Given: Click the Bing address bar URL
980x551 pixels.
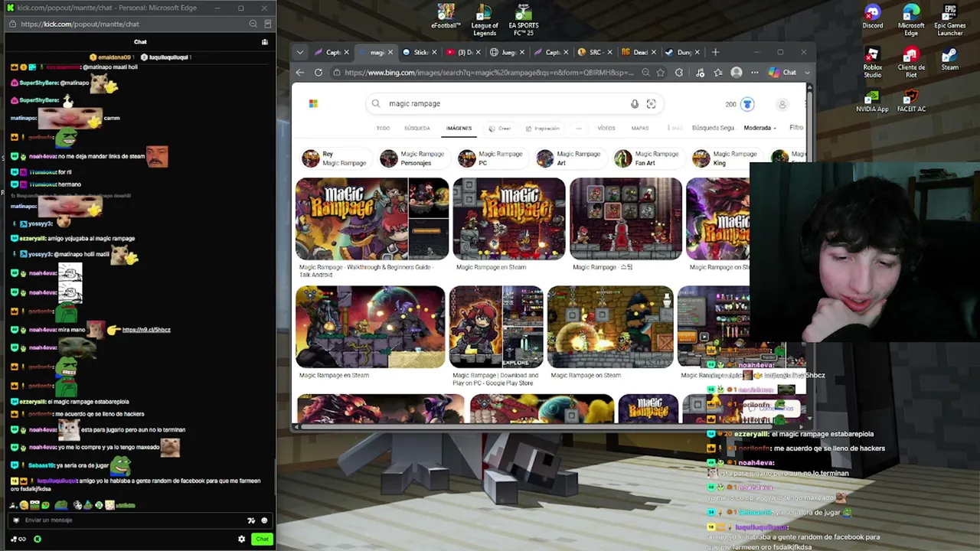Looking at the screenshot, I should 488,73.
